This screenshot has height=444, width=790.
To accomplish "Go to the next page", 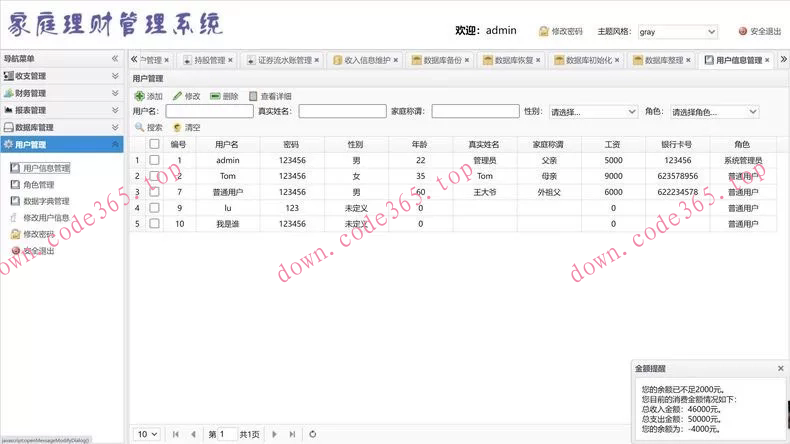I will [275, 434].
